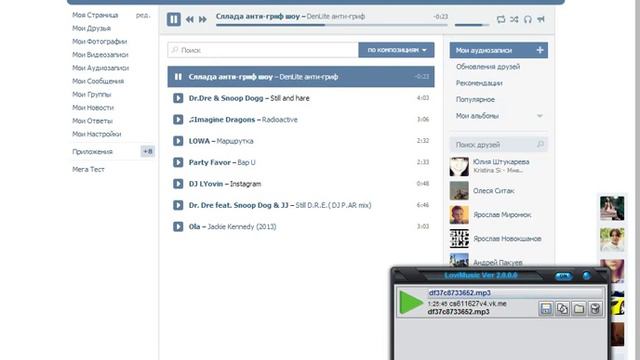This screenshot has width=640, height=360.
Task: Expand "Мои альбомы" with the chevron arrow
Action: (540, 116)
